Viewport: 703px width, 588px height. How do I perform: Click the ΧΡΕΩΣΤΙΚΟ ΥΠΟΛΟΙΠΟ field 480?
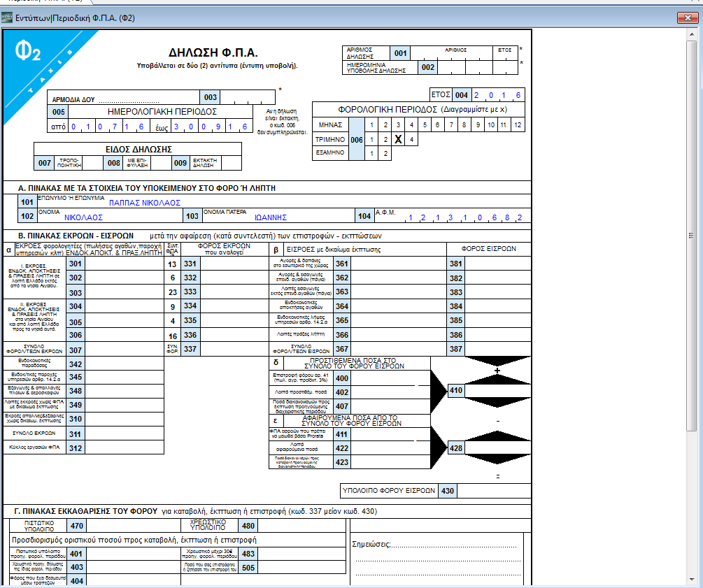[302, 526]
